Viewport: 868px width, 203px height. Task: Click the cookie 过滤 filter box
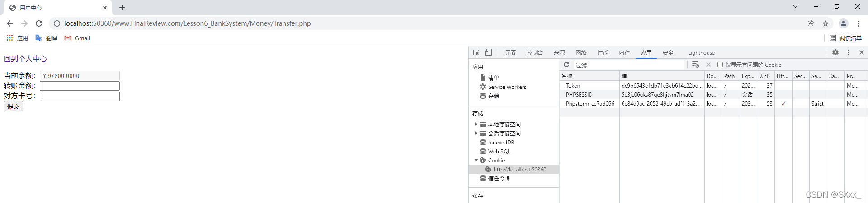click(x=629, y=65)
